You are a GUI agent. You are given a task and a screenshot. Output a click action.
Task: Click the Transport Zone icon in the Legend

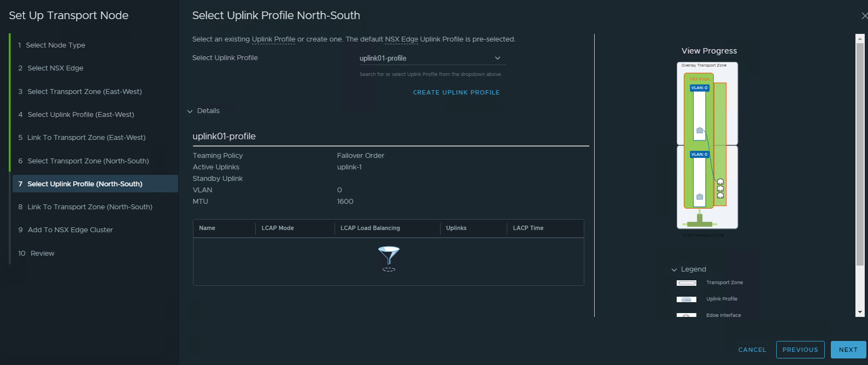[687, 282]
